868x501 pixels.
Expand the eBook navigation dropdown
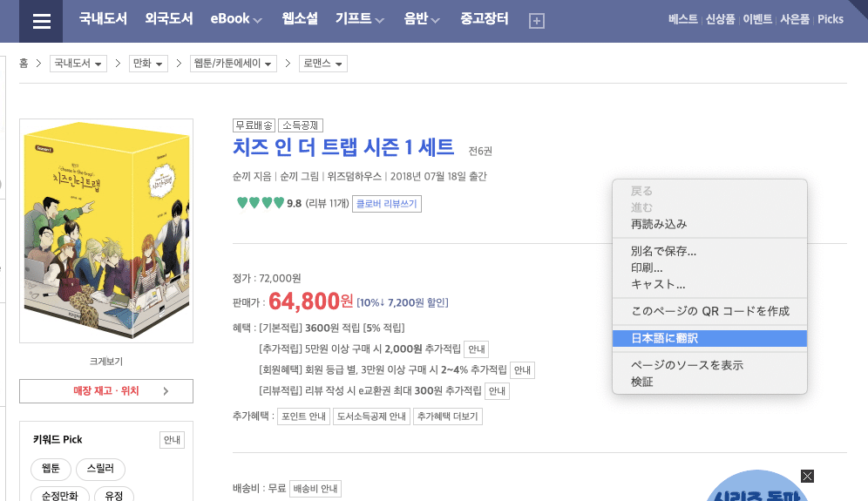(x=236, y=19)
